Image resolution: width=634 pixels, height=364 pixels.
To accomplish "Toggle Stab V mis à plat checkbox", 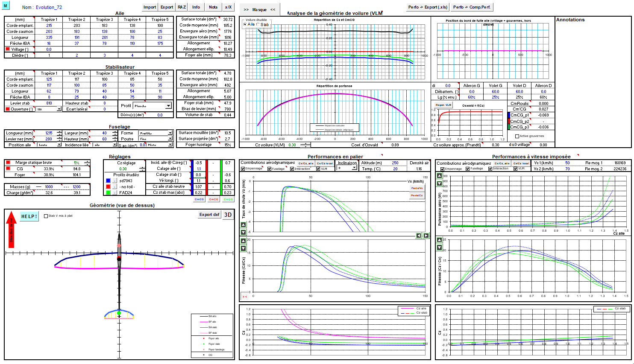I will click(x=46, y=216).
